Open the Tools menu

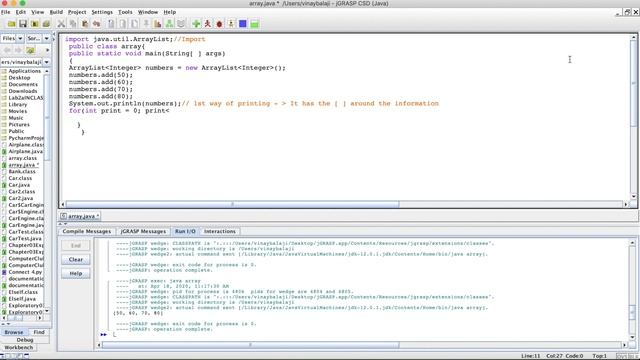(x=125, y=12)
